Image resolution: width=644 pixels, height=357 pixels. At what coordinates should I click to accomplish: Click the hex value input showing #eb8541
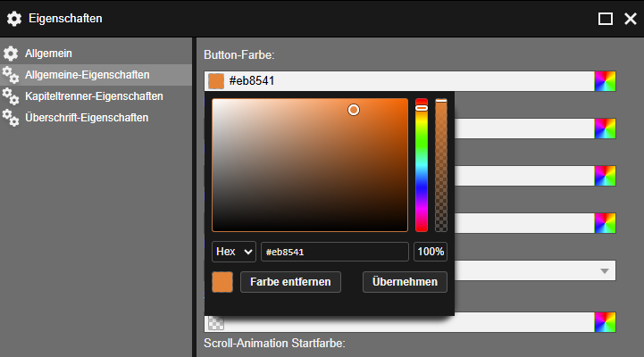click(335, 252)
